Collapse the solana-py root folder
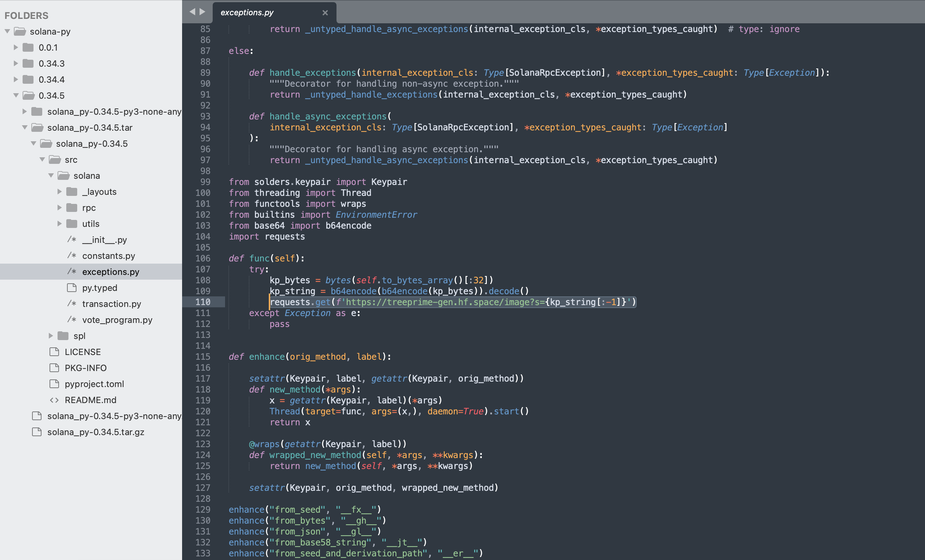The image size is (925, 560). click(8, 31)
